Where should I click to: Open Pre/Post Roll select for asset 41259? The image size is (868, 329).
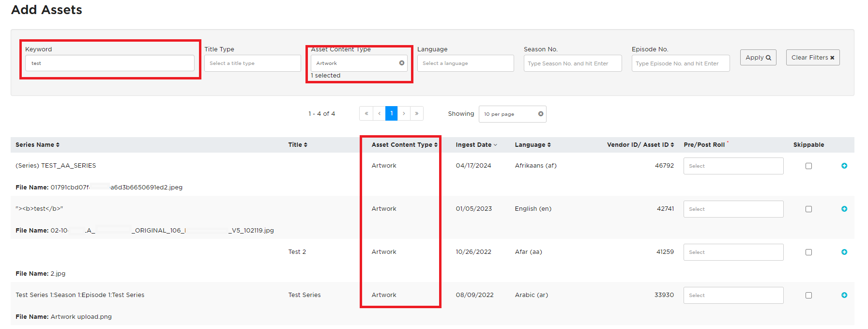coord(733,252)
